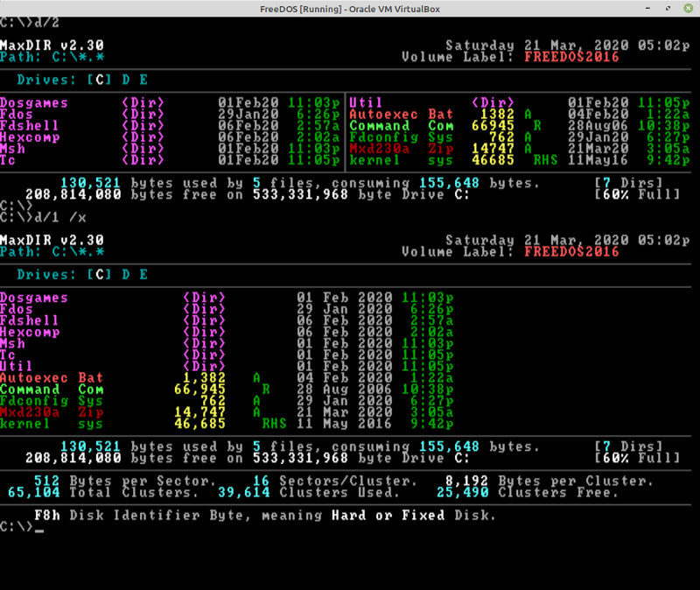Select the "8,192" Bytes per Cluster value
The height and width of the screenshot is (590, 700).
(x=467, y=481)
